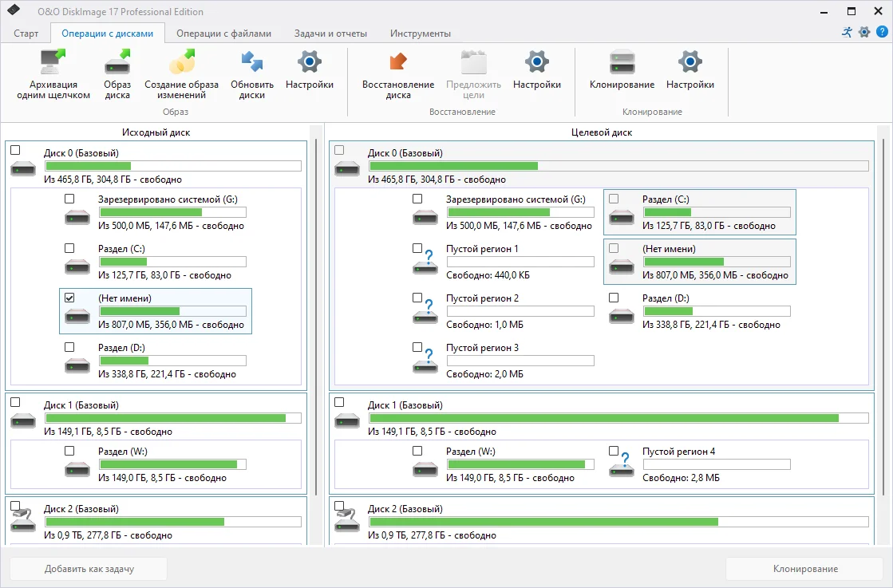Image resolution: width=893 pixels, height=588 pixels.
Task: Uncheck source (Нет имени) partition checkbox
Action: [69, 298]
